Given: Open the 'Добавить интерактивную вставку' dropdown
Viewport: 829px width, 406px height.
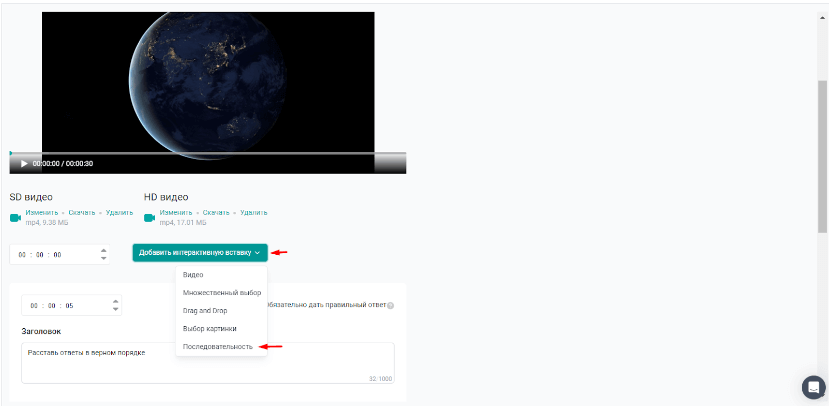Looking at the screenshot, I should tap(200, 253).
